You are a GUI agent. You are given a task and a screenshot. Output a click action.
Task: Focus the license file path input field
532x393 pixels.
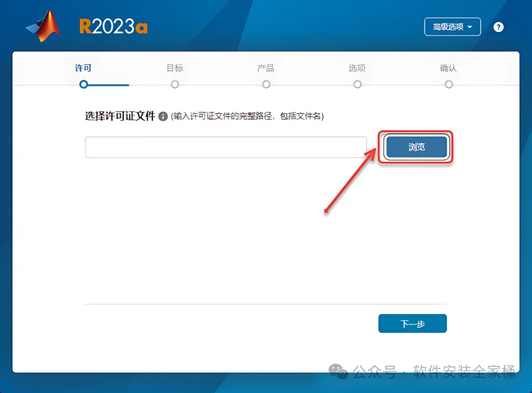226,147
